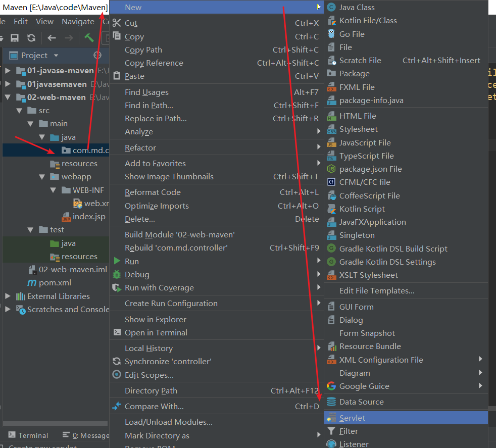The width and height of the screenshot is (496, 448).
Task: Click the Synchronize refresh toolbar icon
Action: click(31, 38)
